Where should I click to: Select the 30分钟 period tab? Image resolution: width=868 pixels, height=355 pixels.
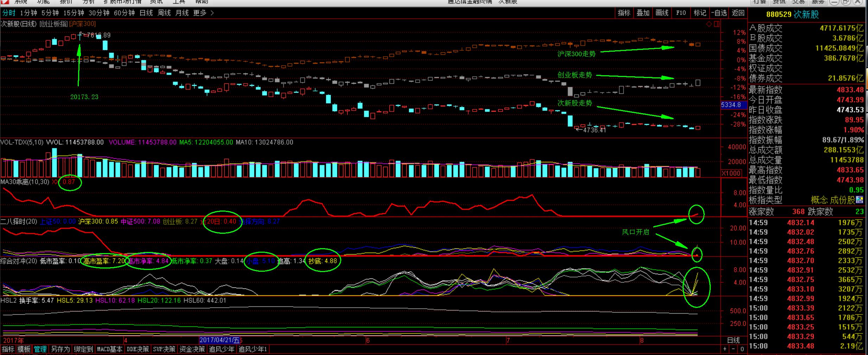click(x=99, y=13)
